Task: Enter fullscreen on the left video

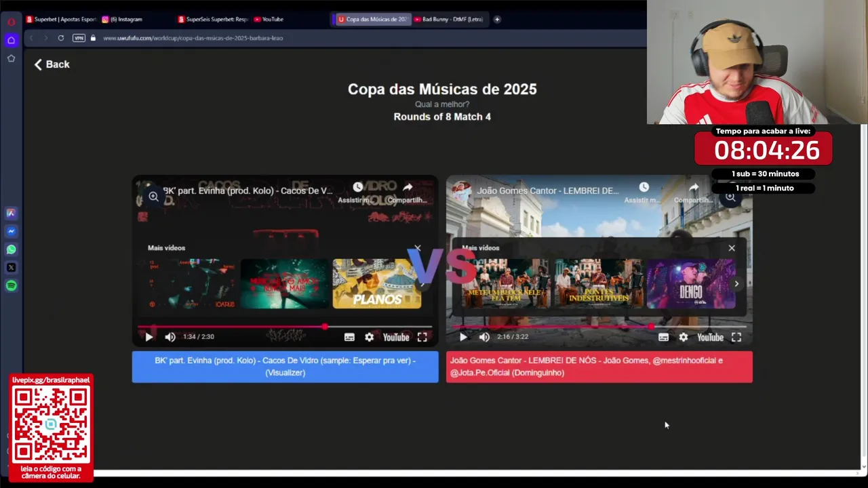Action: 422,337
